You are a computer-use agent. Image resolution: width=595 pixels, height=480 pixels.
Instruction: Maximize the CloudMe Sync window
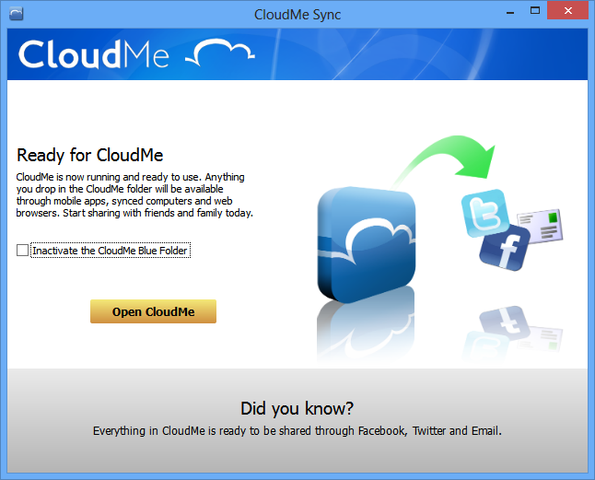[x=535, y=11]
